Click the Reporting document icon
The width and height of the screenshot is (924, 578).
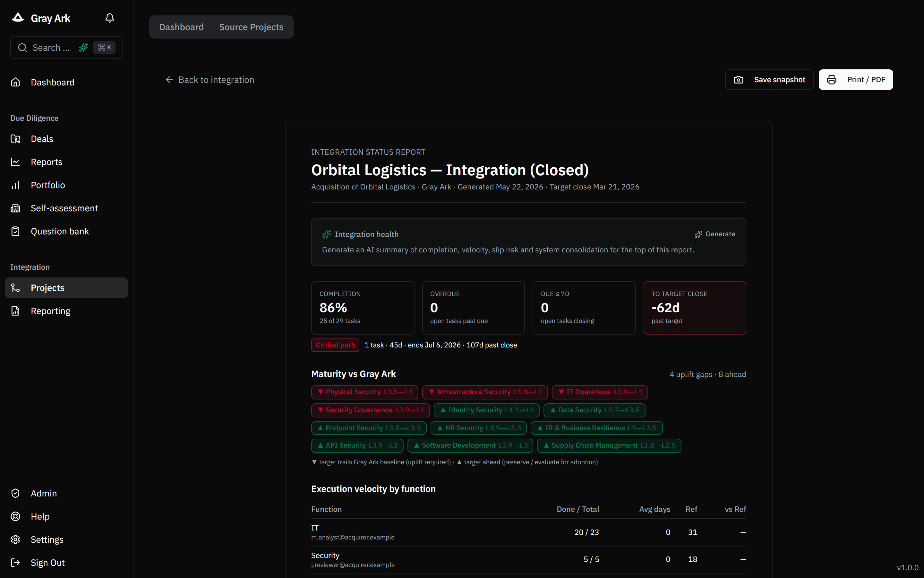(x=15, y=311)
